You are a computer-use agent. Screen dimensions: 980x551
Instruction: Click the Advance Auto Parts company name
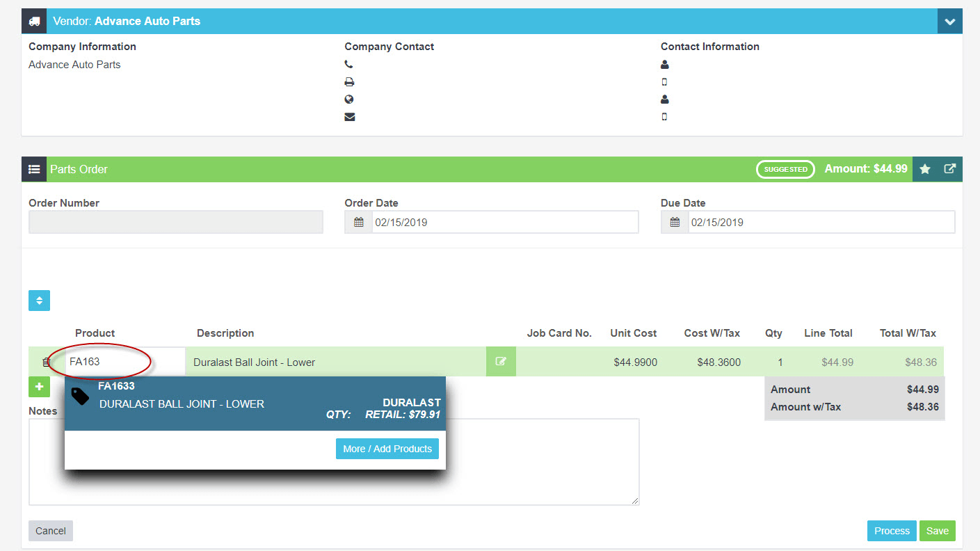(74, 65)
